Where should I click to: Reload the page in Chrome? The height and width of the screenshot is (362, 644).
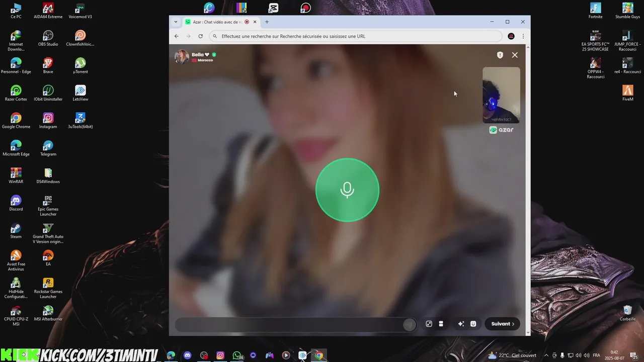coord(200,36)
